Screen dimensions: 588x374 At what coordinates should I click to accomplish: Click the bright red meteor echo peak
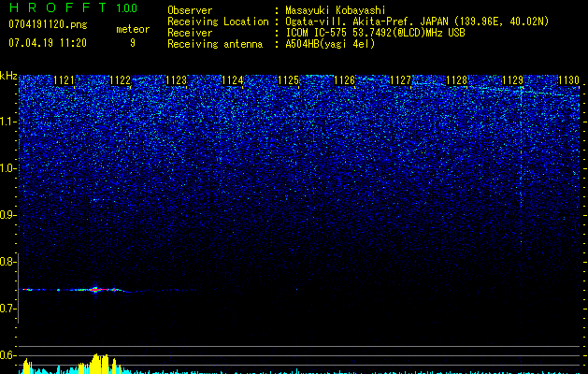coord(94,290)
